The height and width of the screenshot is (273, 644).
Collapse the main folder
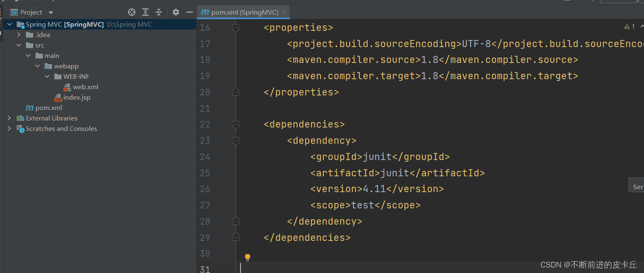tap(28, 56)
